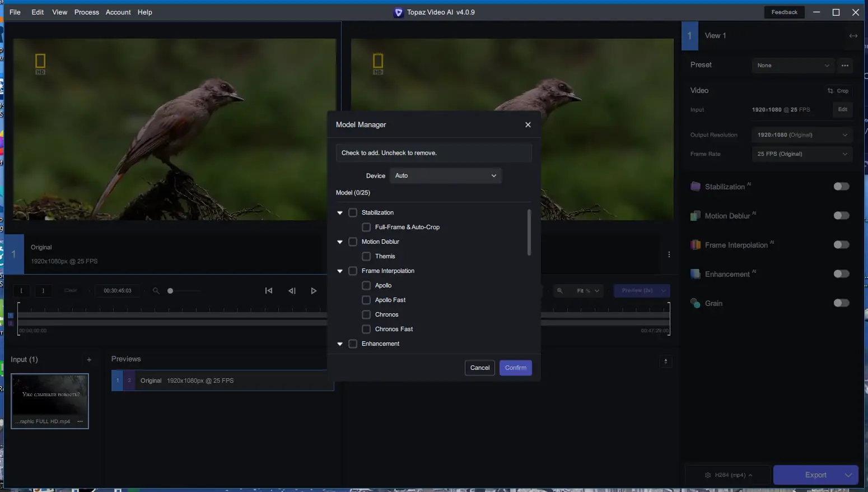Click the Feedback button
868x492 pixels.
coord(784,12)
